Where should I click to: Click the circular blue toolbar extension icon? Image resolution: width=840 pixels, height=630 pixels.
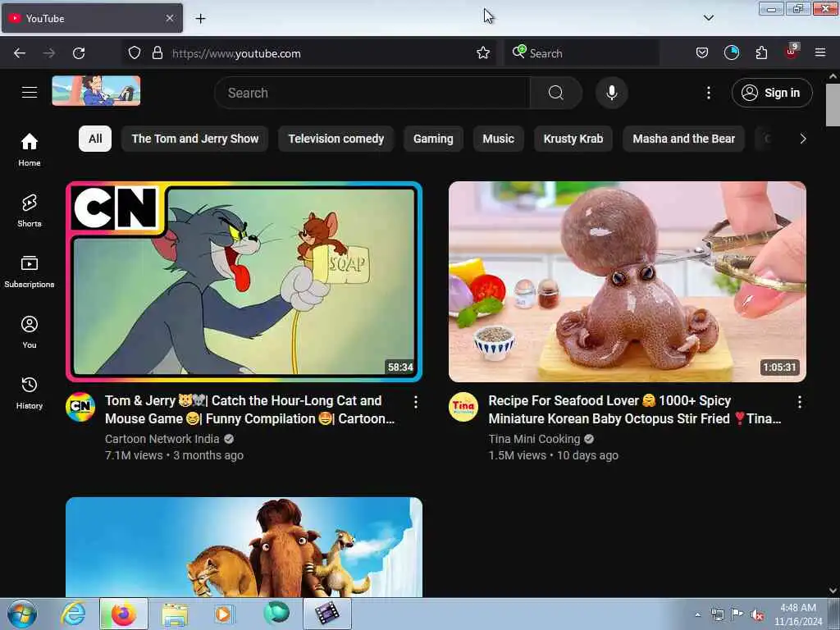point(731,53)
